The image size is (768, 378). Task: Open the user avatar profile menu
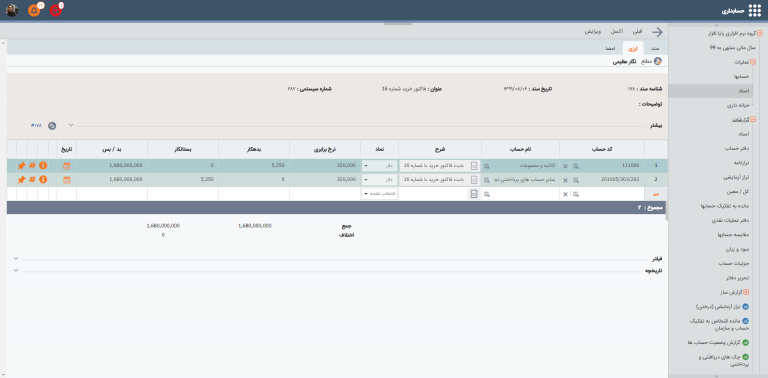click(12, 10)
